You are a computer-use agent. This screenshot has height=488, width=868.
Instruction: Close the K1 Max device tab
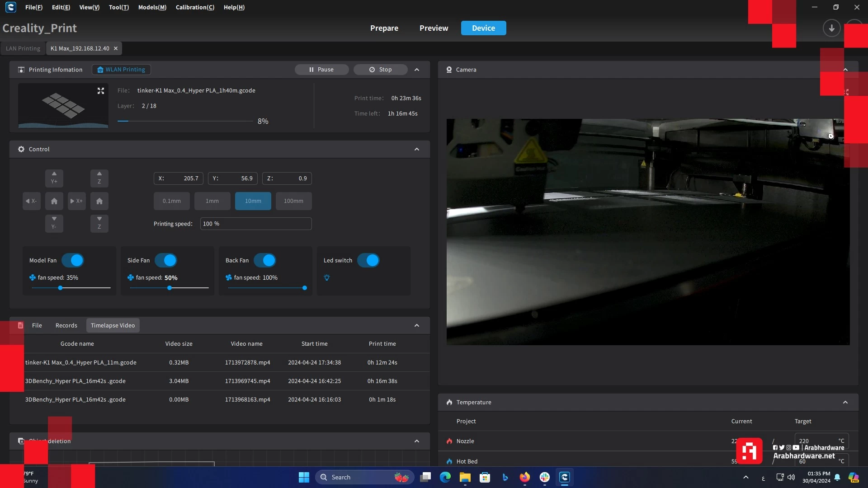[x=116, y=48]
